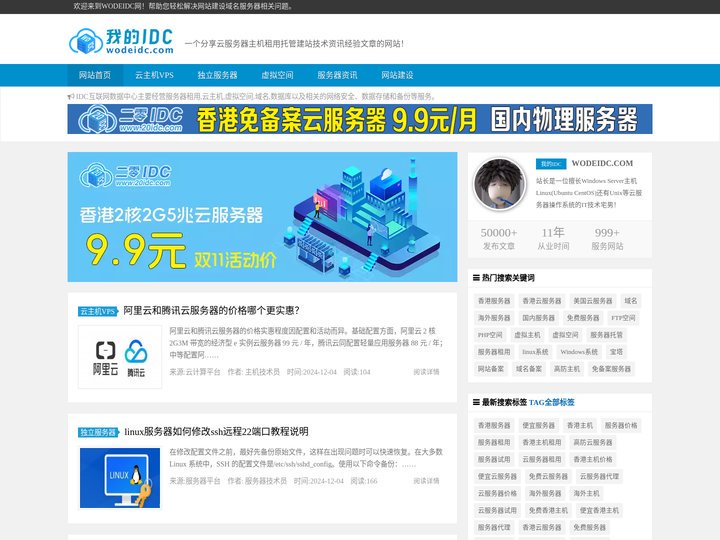Viewport: 720px width, 540px height.
Task: Click the 服务器试用 tag
Action: pyautogui.click(x=494, y=459)
